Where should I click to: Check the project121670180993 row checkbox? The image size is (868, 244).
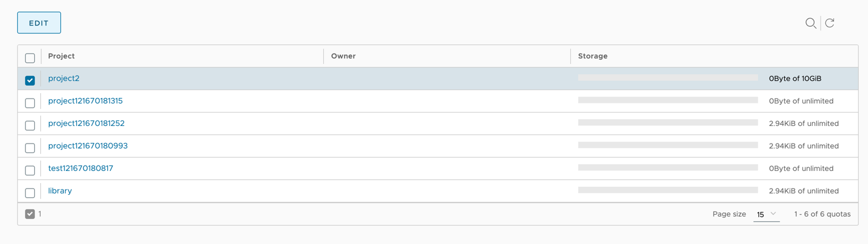point(30,148)
